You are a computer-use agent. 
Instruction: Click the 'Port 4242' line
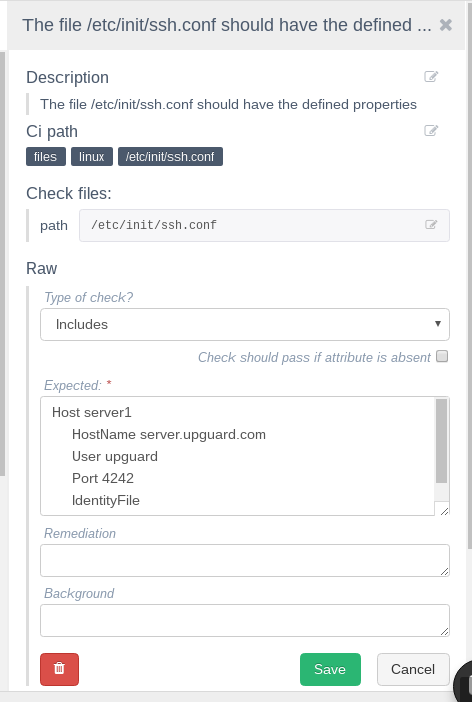point(103,478)
